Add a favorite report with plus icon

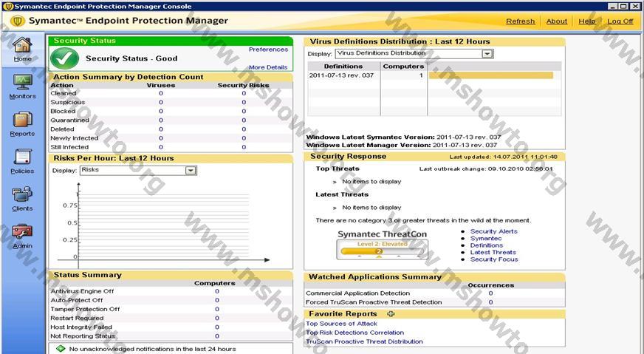[x=391, y=313]
